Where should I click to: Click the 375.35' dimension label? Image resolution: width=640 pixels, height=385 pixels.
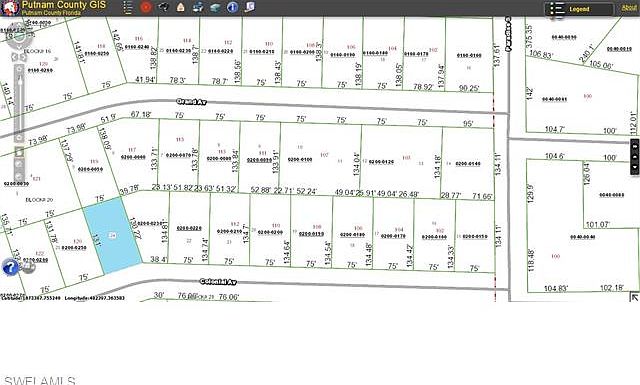(x=529, y=36)
